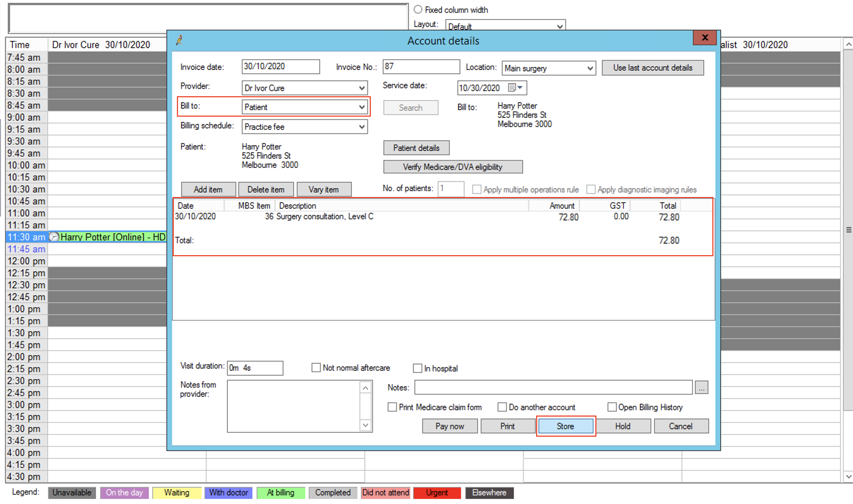Click the clock icon on Harry Potter's appointment
Screen dimensions: 853x504
[54, 237]
